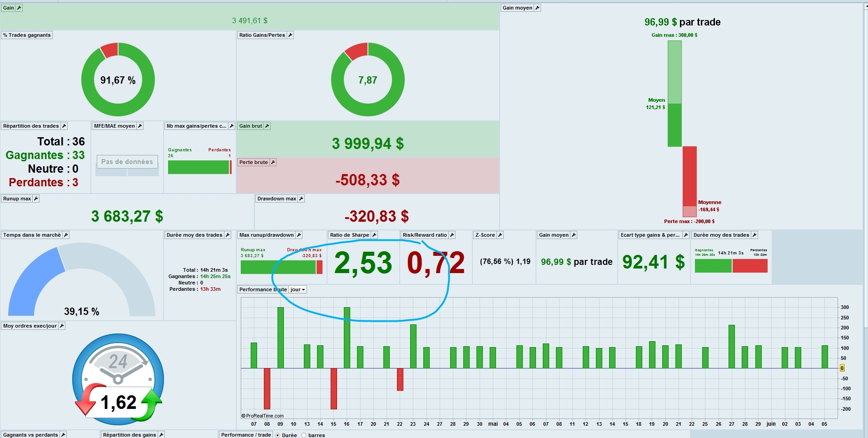Open the Risk/Reward ratio wrench settings

click(452, 235)
